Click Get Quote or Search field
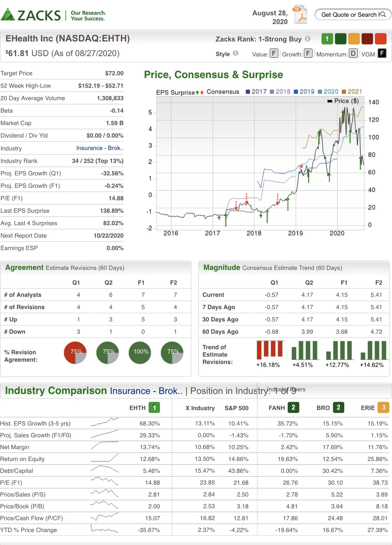392x545 pixels. point(353,14)
